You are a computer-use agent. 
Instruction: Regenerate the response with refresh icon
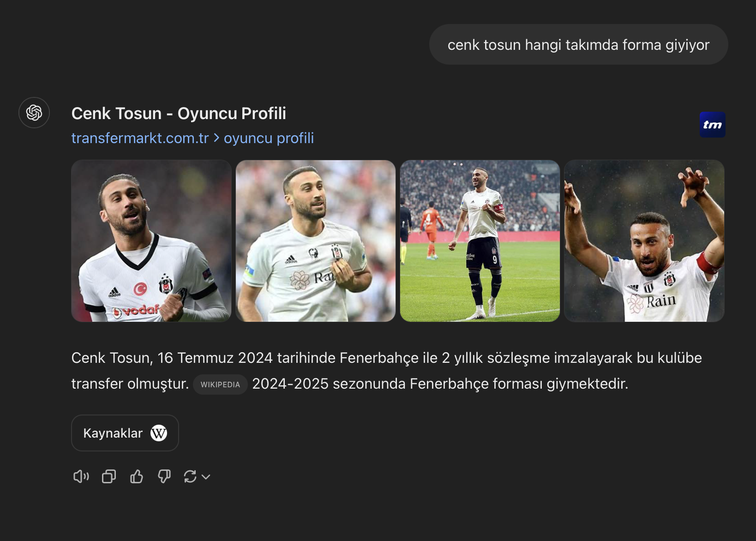(190, 476)
